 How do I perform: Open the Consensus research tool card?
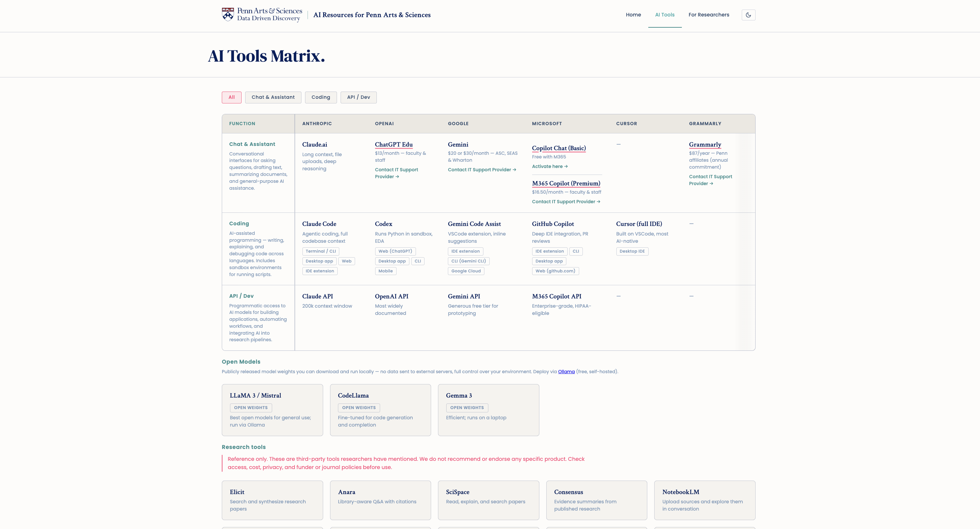tap(597, 500)
